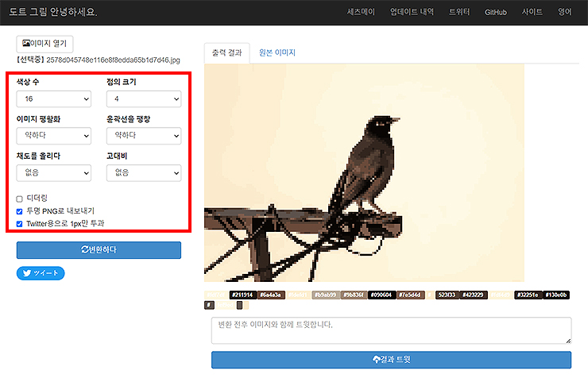This screenshot has height=378, width=588.
Task: Open image file button (이미지 열기)
Action: coord(44,44)
